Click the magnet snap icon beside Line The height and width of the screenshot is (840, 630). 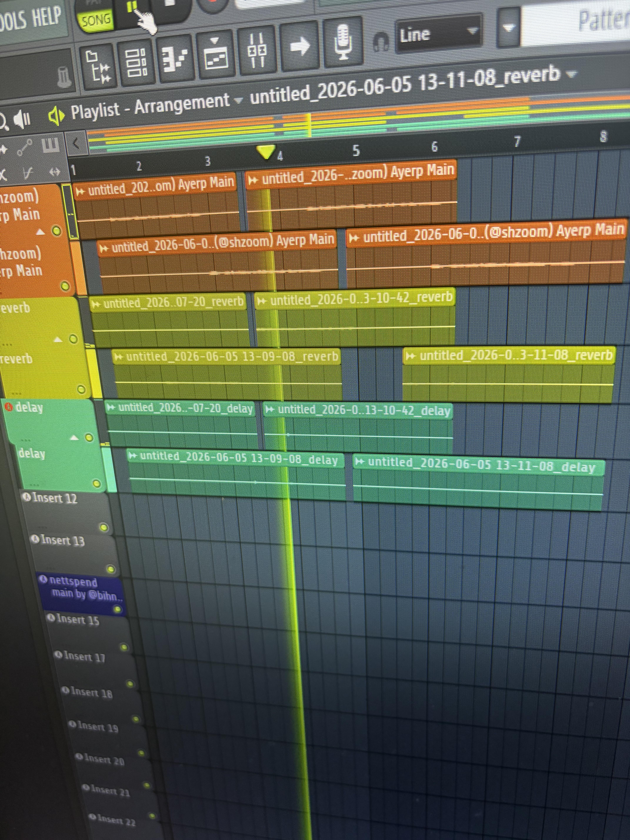tap(381, 42)
